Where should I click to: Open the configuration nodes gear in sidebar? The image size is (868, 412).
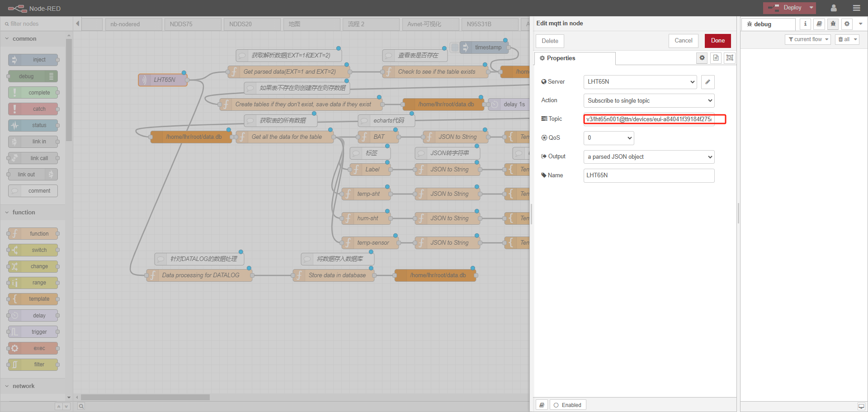[x=847, y=24]
